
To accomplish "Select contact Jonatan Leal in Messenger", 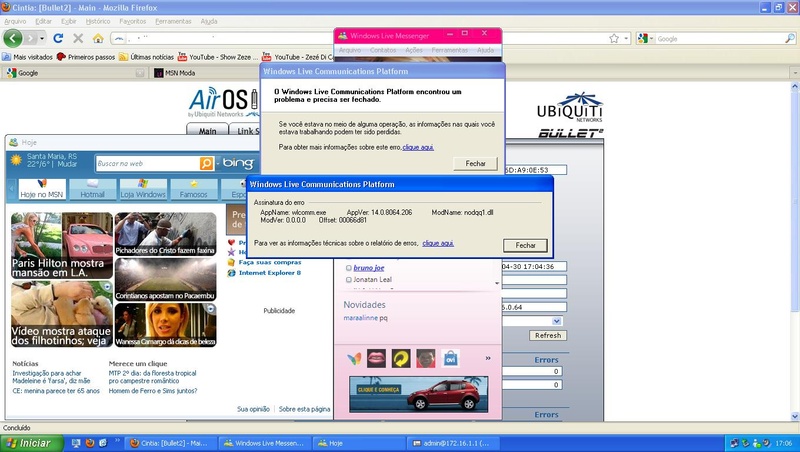I will pos(372,280).
